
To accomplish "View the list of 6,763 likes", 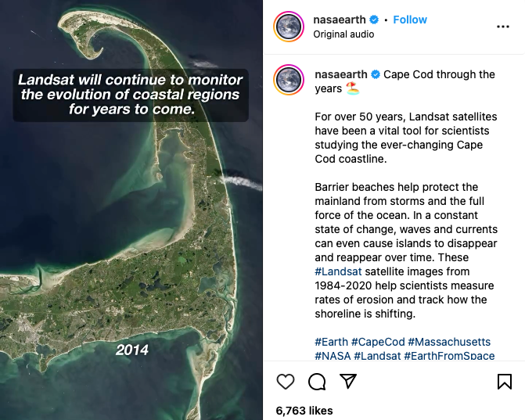I will (x=304, y=411).
